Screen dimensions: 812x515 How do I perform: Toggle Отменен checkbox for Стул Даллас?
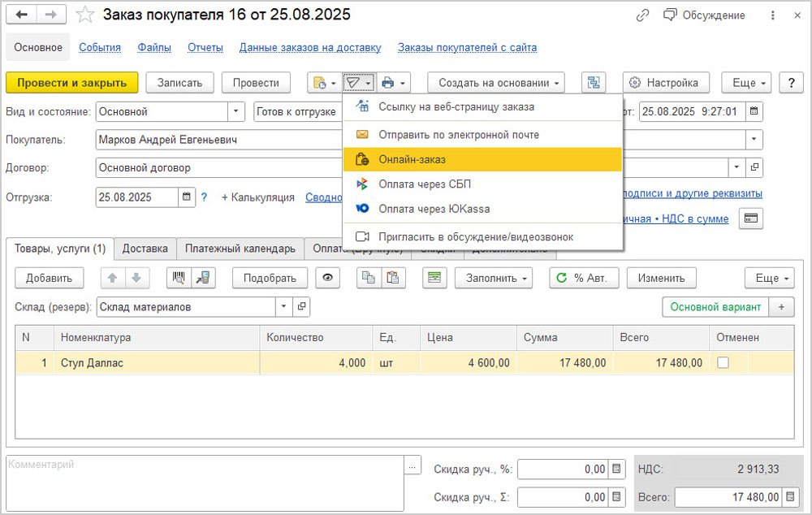723,363
